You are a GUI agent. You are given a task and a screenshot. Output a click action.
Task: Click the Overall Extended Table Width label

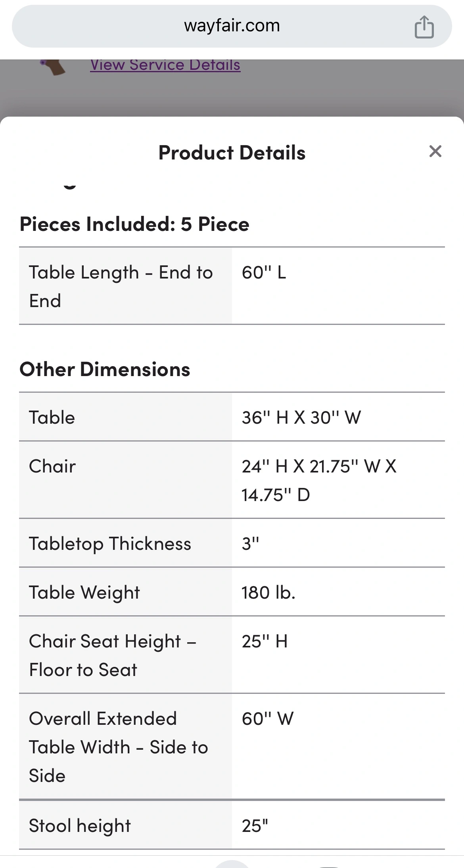(118, 747)
